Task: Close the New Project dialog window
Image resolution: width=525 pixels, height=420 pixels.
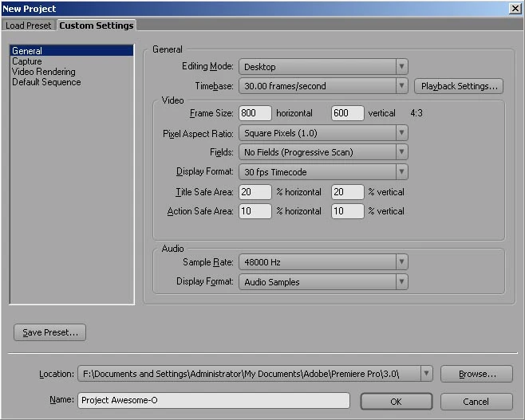Action: pyautogui.click(x=515, y=8)
